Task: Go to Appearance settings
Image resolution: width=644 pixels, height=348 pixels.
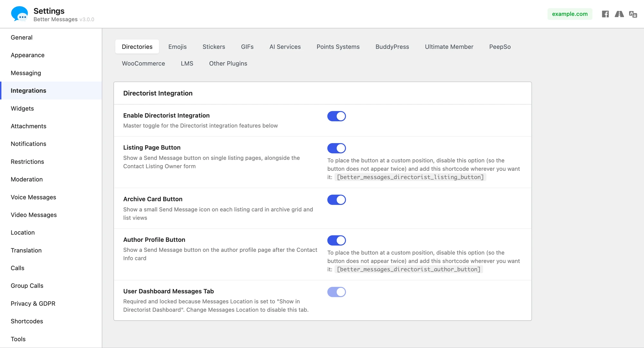Action: pos(51,55)
